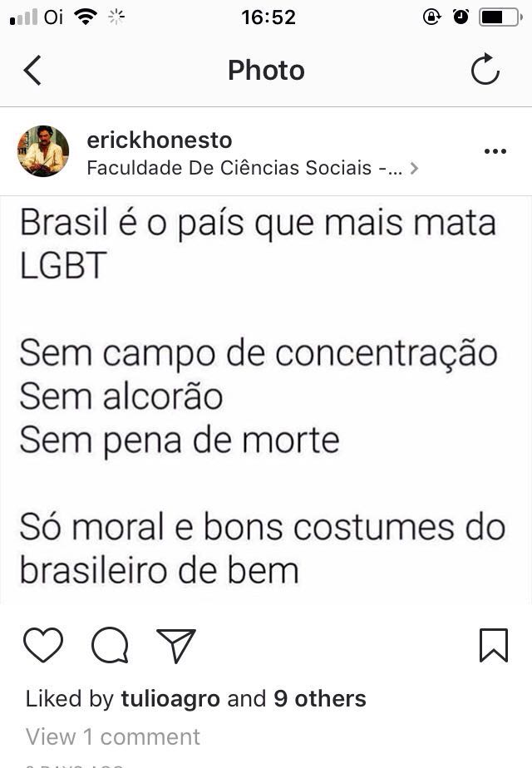Open the three-dot options menu

pyautogui.click(x=495, y=151)
